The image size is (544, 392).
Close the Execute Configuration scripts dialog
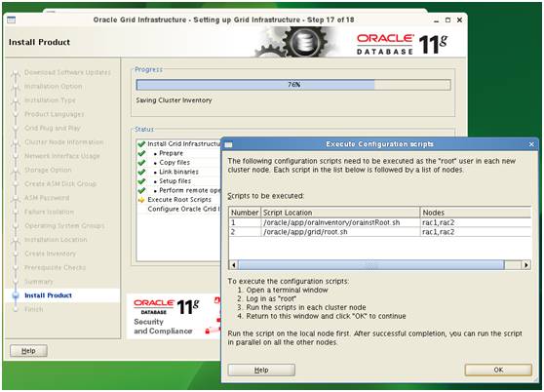coord(531,144)
